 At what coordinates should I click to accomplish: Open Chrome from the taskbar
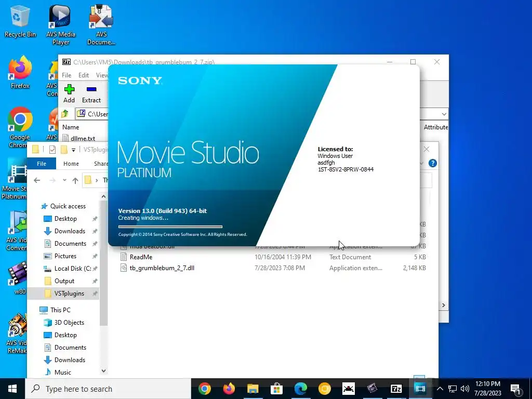point(205,389)
